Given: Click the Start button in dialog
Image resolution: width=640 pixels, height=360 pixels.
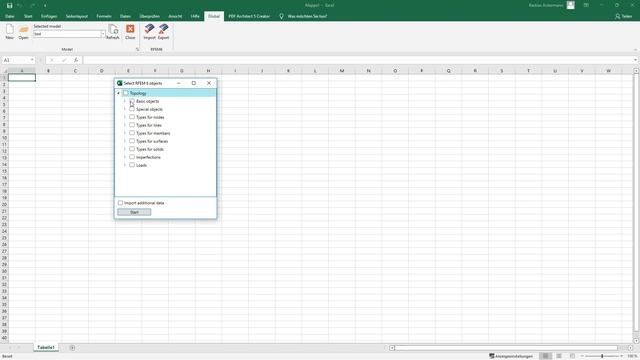Looking at the screenshot, I should point(134,212).
